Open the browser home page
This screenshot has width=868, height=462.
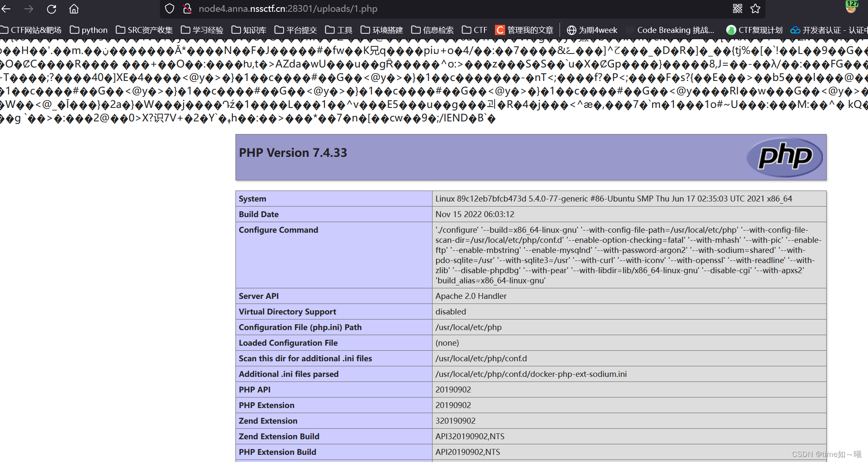pos(74,9)
